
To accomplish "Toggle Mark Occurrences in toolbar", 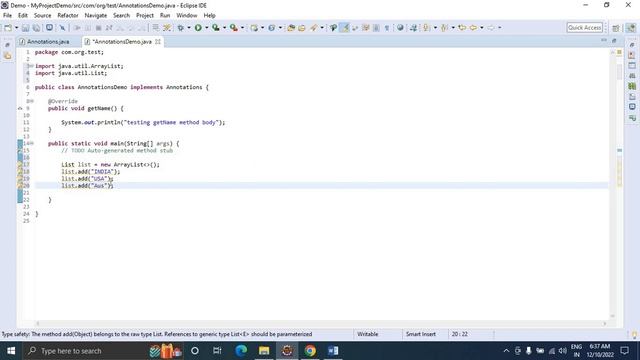I will tap(345, 28).
